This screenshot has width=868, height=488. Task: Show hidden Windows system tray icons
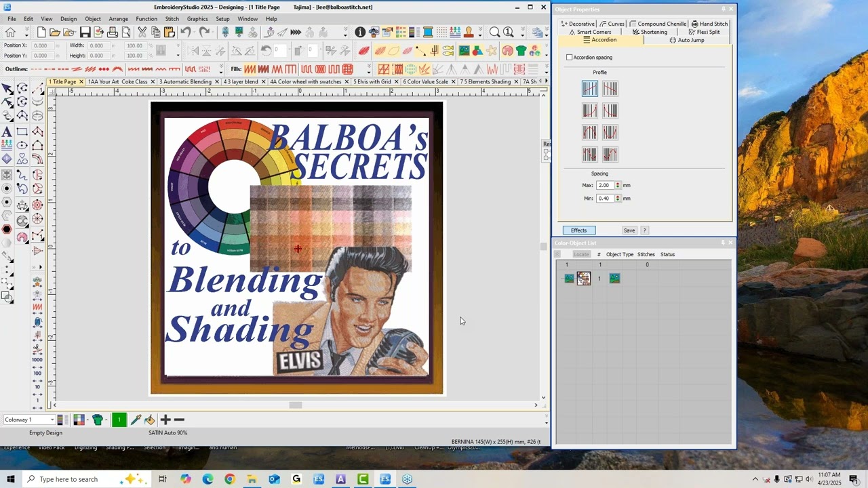tap(755, 479)
